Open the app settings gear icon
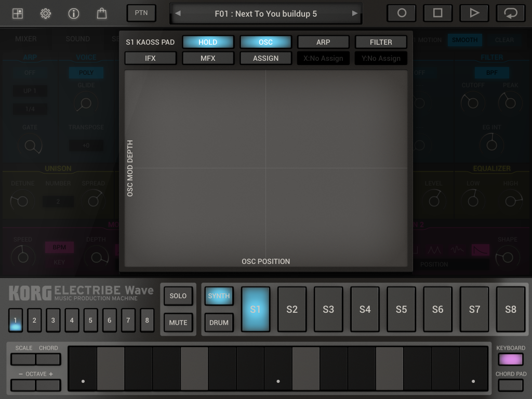The image size is (532, 399). [x=46, y=14]
